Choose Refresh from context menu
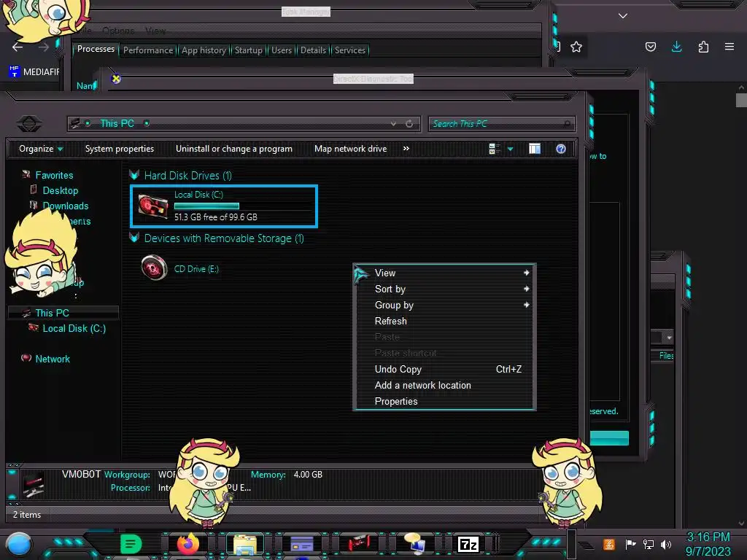This screenshot has width=747, height=560. click(444, 321)
